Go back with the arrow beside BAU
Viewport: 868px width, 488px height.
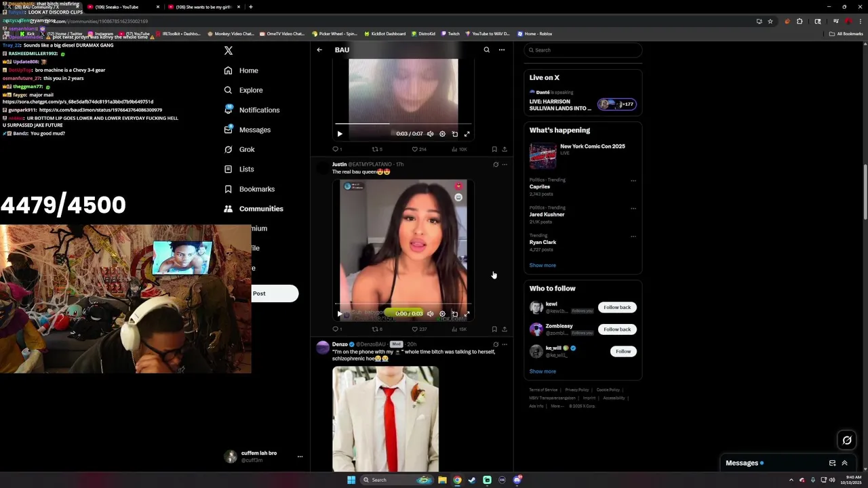319,49
